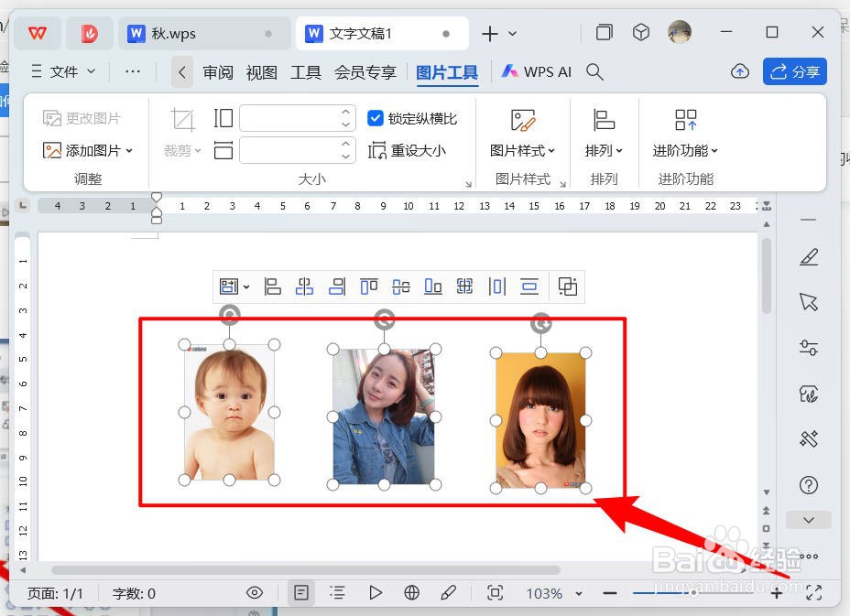Switch to the 会员专享 ribbon tab

coord(365,72)
